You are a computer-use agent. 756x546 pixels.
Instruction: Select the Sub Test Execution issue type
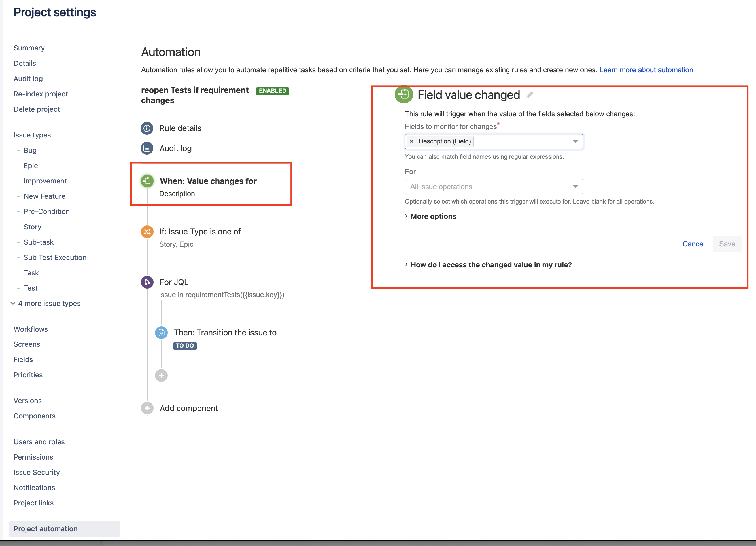click(55, 258)
